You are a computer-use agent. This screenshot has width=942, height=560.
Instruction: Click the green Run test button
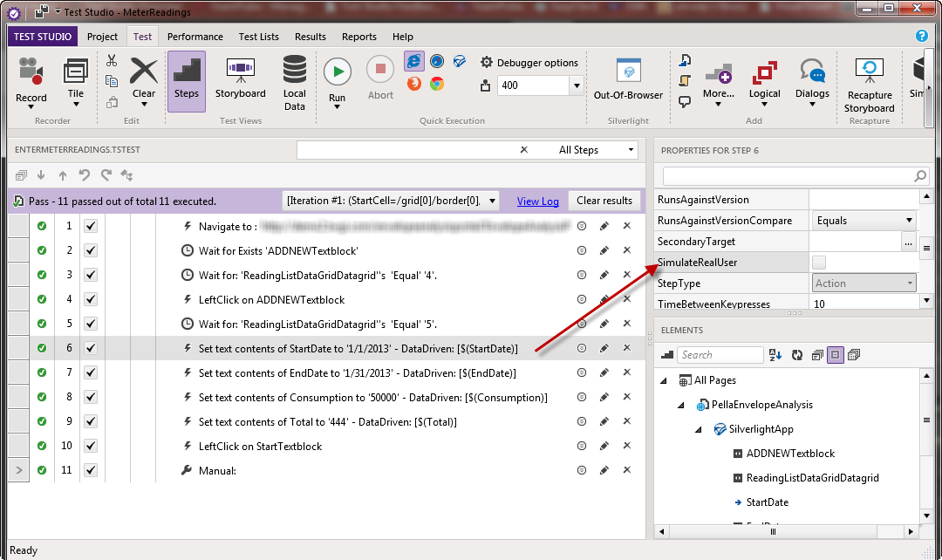(337, 71)
